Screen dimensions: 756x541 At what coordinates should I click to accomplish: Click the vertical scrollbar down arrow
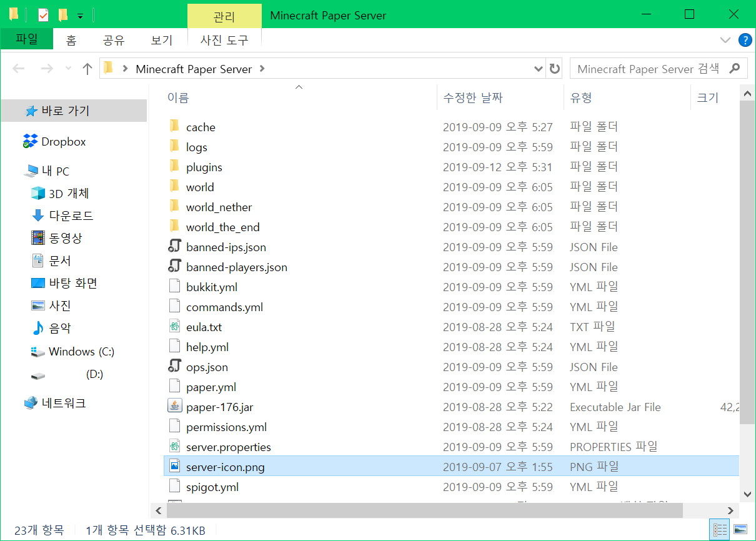[x=747, y=494]
